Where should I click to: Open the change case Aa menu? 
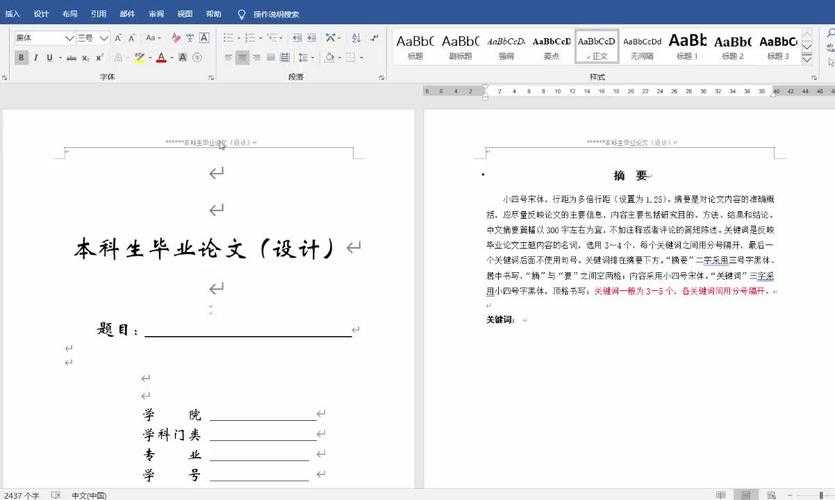pos(153,38)
